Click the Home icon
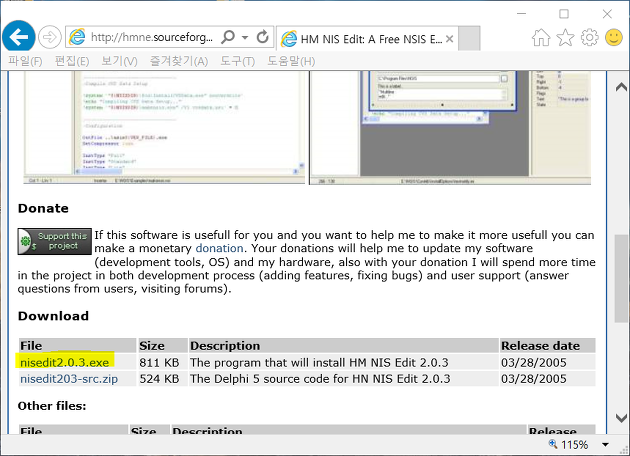The image size is (630, 456). click(x=541, y=38)
